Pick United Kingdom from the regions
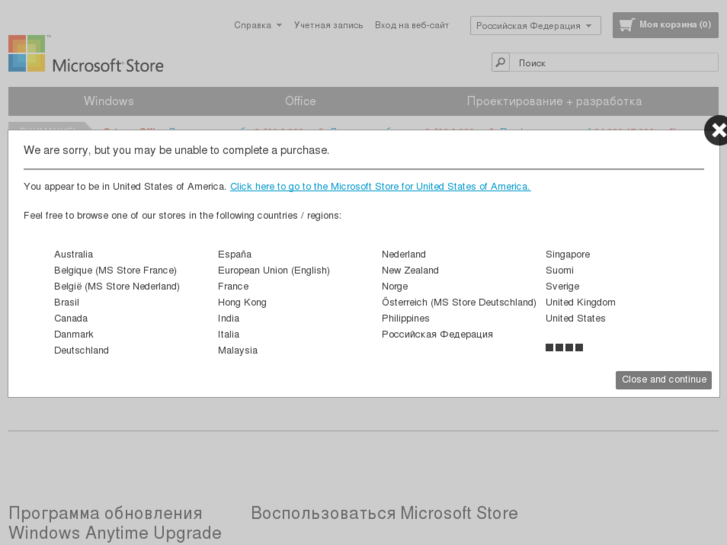This screenshot has height=545, width=727. click(x=580, y=303)
